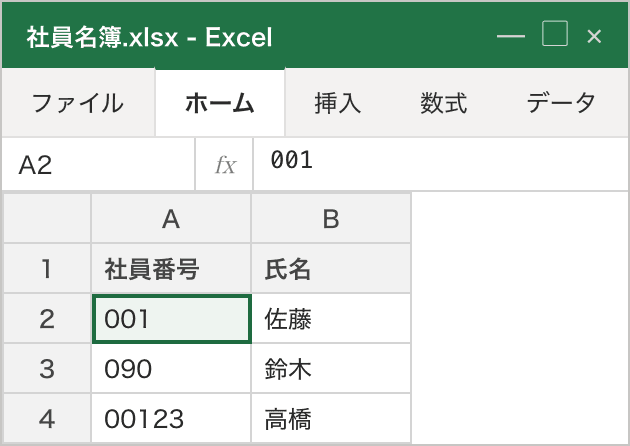The image size is (630, 446).
Task: Close the 社員名簿.xlsx window
Action: pyautogui.click(x=594, y=36)
